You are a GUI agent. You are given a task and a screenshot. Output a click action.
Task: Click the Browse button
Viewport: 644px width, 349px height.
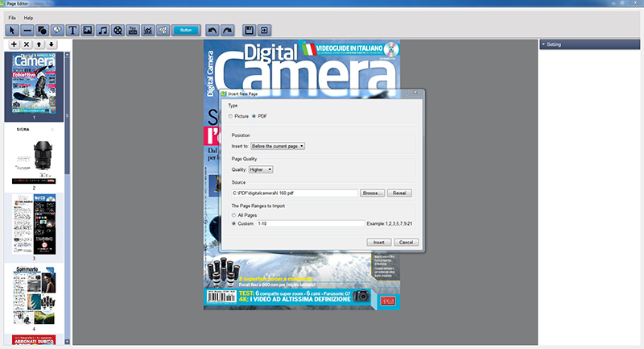click(373, 193)
